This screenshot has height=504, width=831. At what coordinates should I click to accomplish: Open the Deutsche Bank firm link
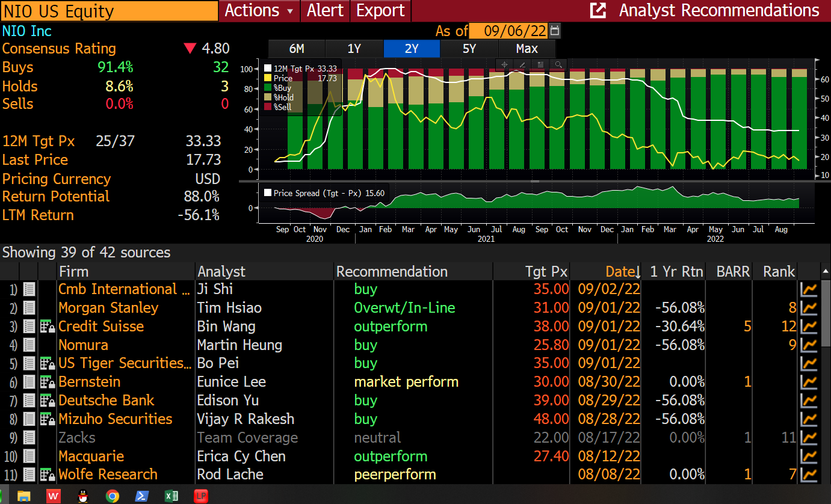pos(107,401)
